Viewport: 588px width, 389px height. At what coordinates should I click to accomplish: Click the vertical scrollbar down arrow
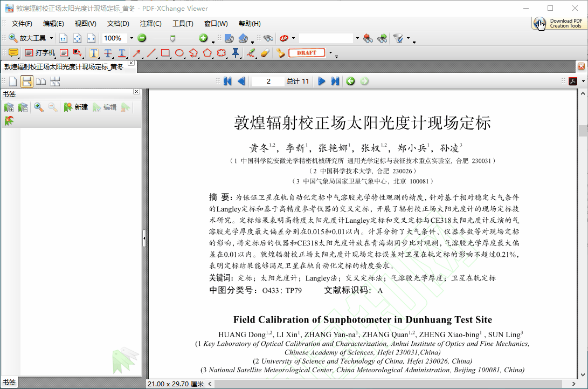coord(583,374)
